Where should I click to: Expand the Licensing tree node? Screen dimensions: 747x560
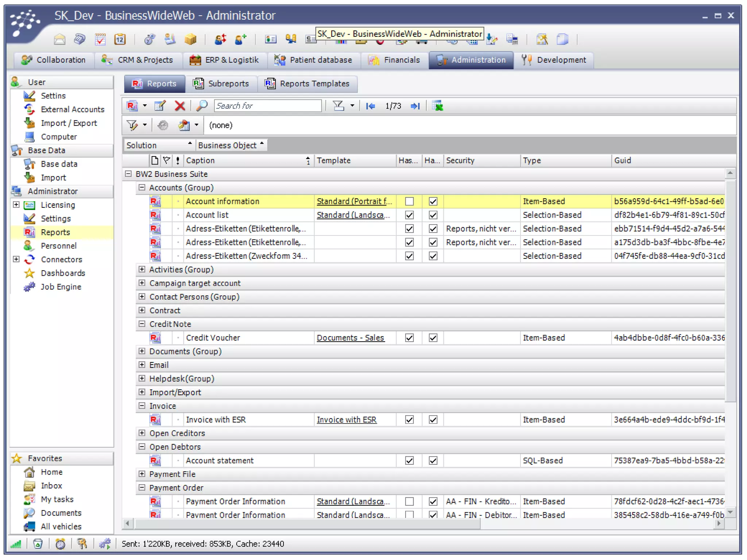pos(16,205)
